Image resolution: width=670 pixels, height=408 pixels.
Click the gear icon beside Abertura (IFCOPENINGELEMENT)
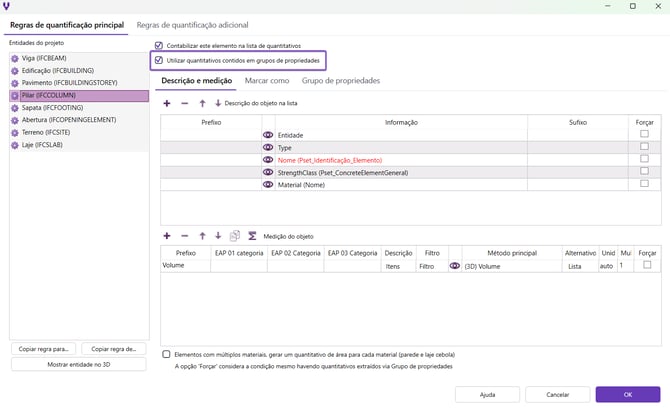click(15, 120)
